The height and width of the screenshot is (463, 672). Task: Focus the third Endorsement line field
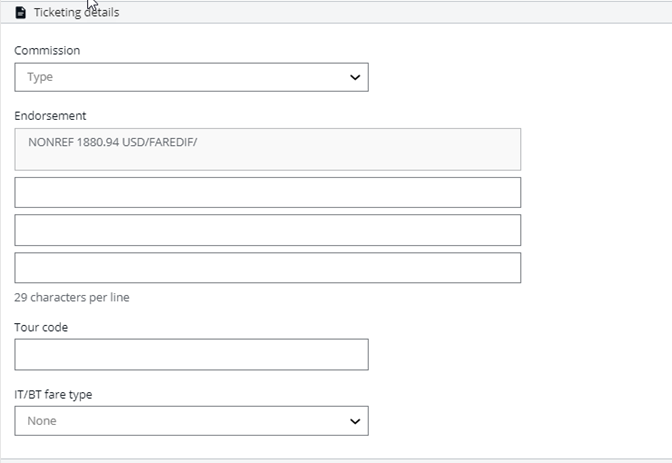click(268, 230)
